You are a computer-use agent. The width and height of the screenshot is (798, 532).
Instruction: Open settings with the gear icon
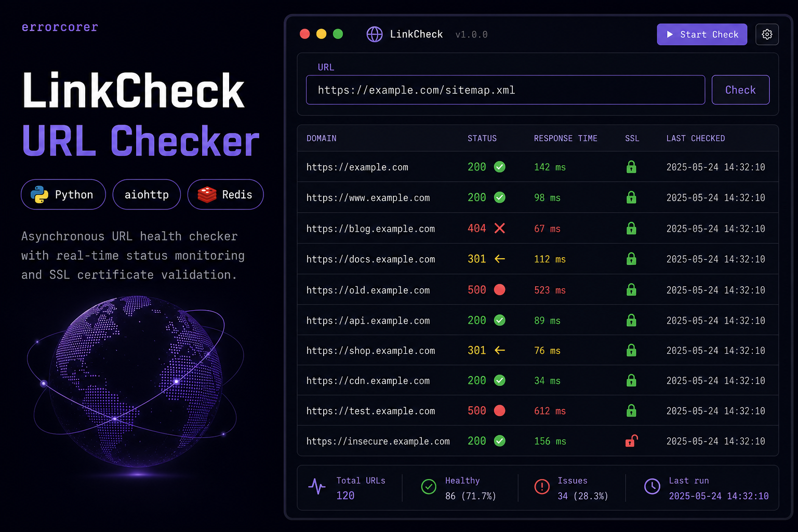click(767, 34)
